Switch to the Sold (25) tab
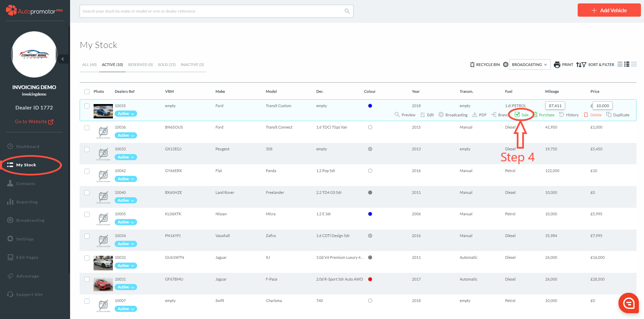This screenshot has height=319, width=644. (166, 65)
